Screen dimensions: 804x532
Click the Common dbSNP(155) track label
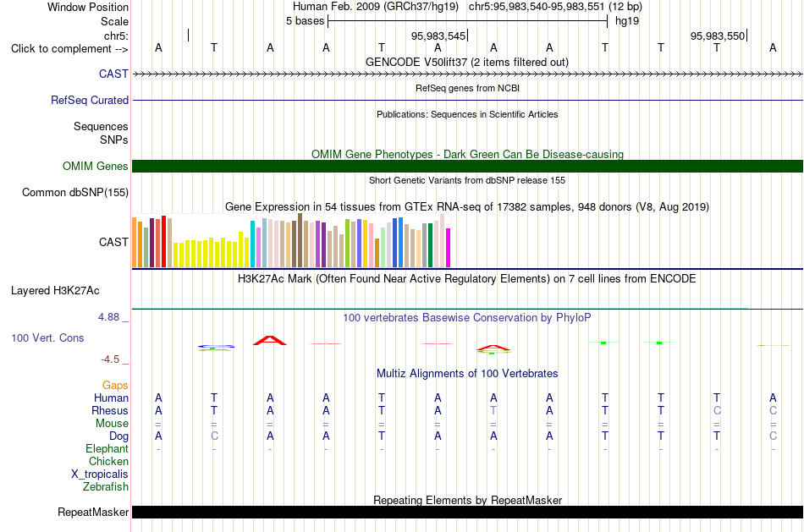[74, 192]
